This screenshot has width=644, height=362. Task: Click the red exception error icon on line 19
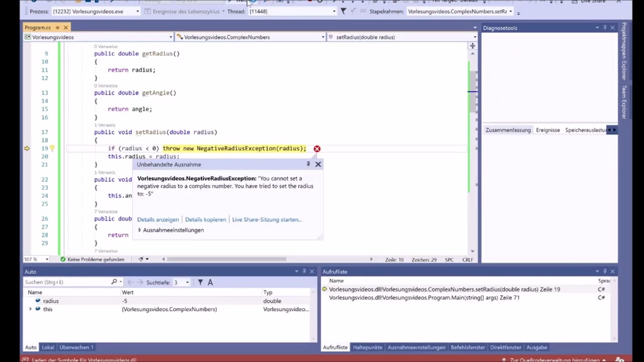(317, 149)
